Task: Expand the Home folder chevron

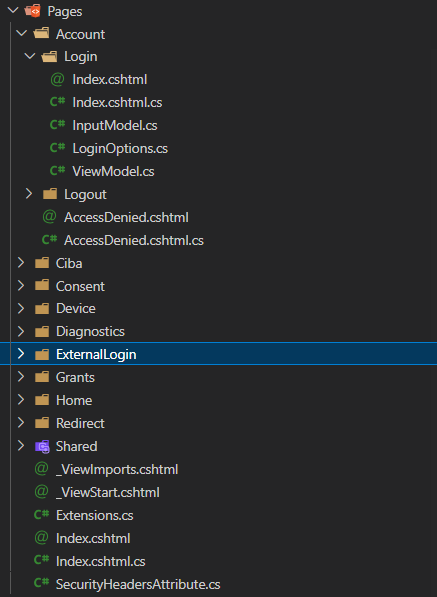Action: tap(21, 400)
